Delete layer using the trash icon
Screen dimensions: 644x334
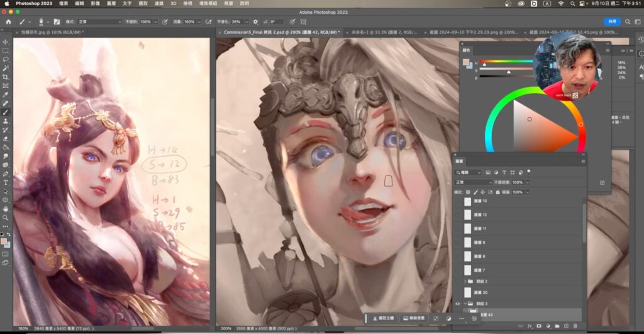click(x=575, y=326)
